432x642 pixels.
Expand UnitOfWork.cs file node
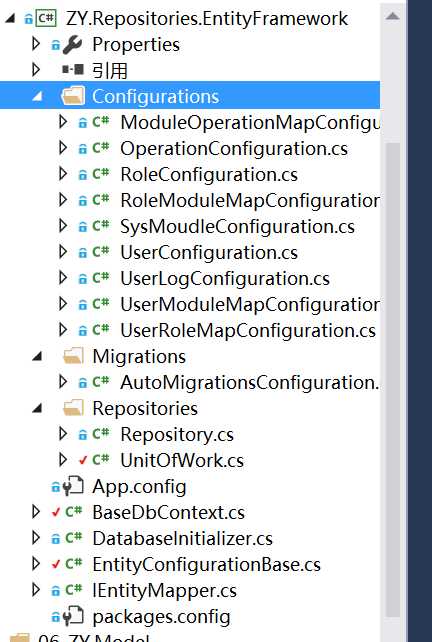point(63,460)
